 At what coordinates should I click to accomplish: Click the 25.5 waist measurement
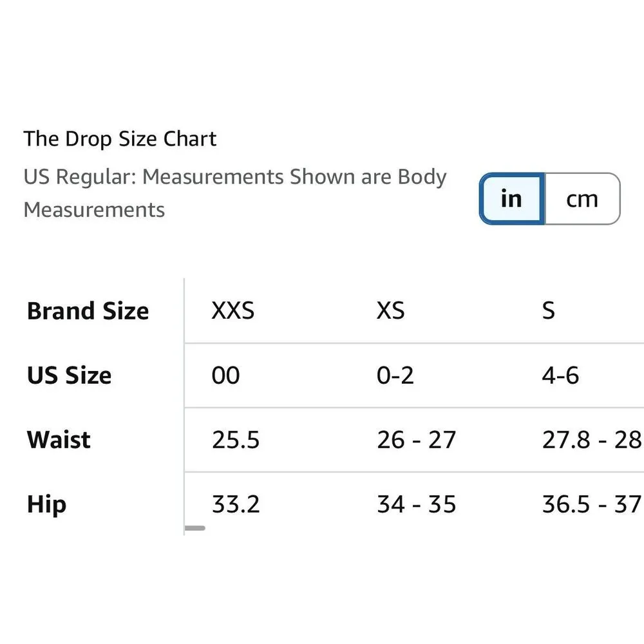(236, 440)
